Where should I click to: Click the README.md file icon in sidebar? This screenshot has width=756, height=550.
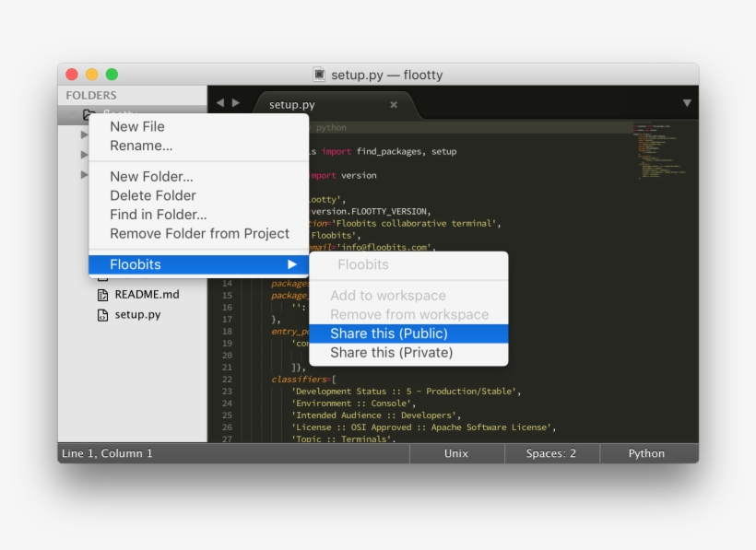(x=103, y=295)
